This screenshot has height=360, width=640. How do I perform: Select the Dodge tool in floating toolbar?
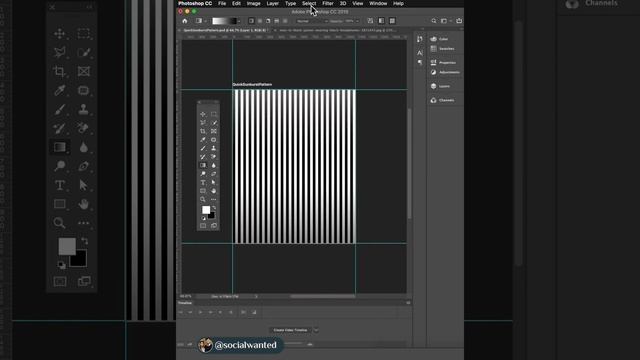pos(203,174)
